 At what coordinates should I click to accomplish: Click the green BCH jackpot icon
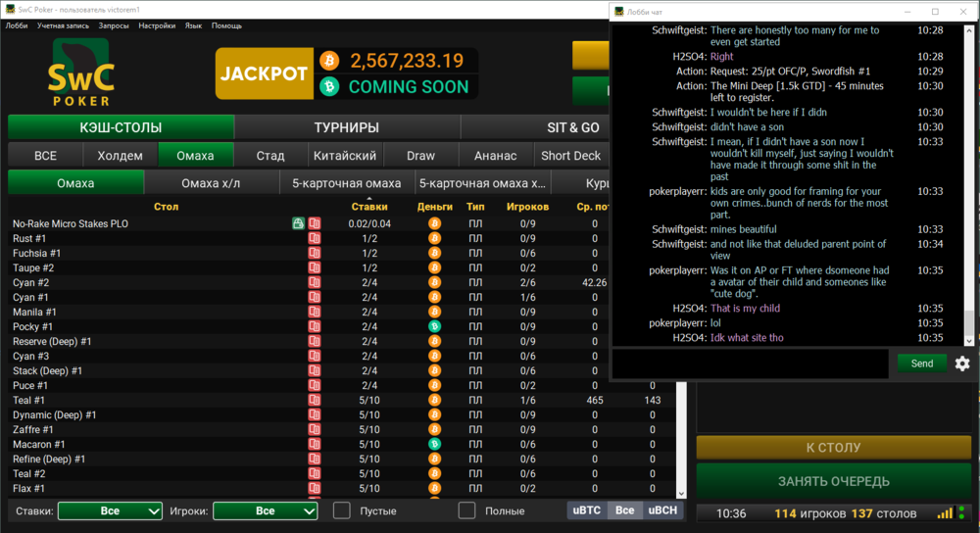point(328,86)
